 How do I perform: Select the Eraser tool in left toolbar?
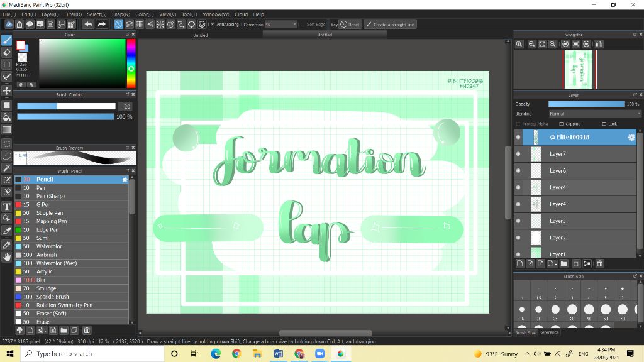coord(6,52)
